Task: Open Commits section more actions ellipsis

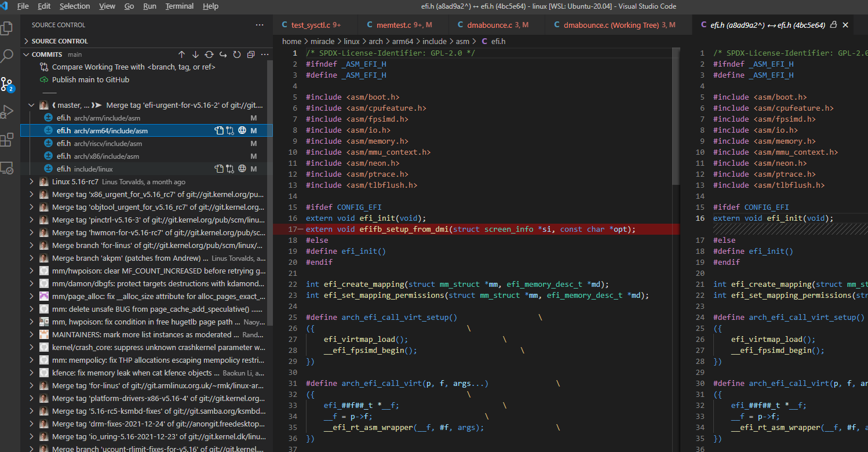Action: click(265, 54)
